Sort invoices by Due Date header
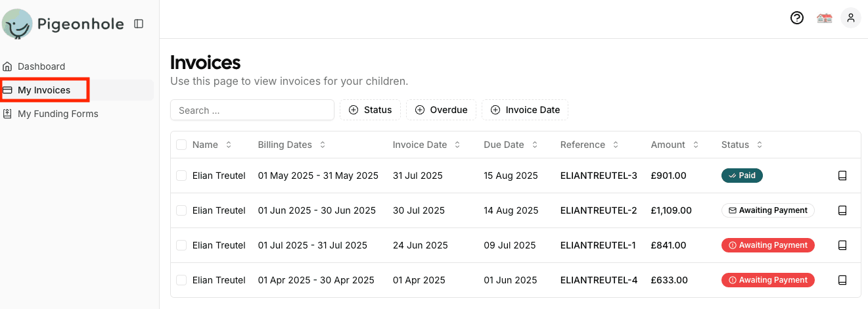Image resolution: width=868 pixels, height=309 pixels. click(511, 145)
